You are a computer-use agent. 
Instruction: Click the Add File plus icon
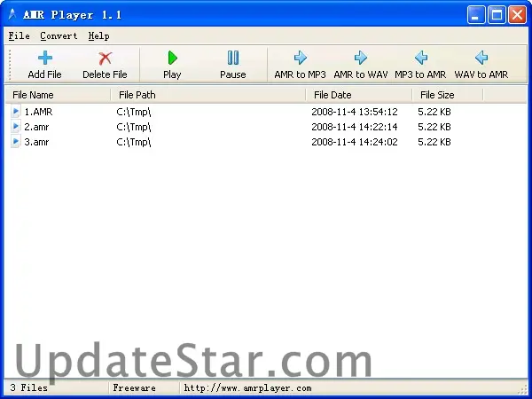pos(45,58)
